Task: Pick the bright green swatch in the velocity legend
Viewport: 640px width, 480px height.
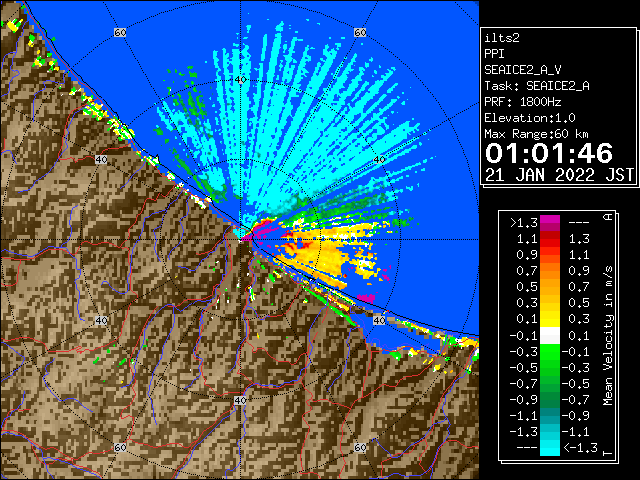Action: pyautogui.click(x=550, y=352)
